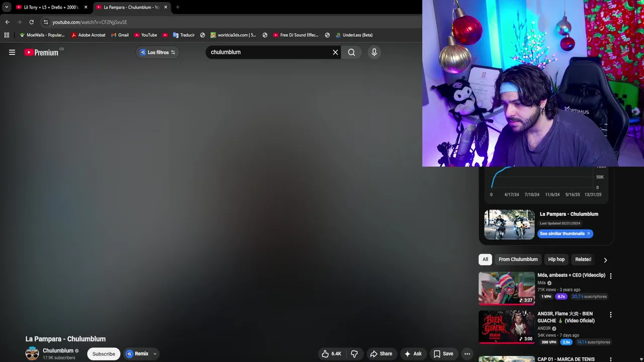Click the Remix button
644x362 pixels.
(137, 354)
